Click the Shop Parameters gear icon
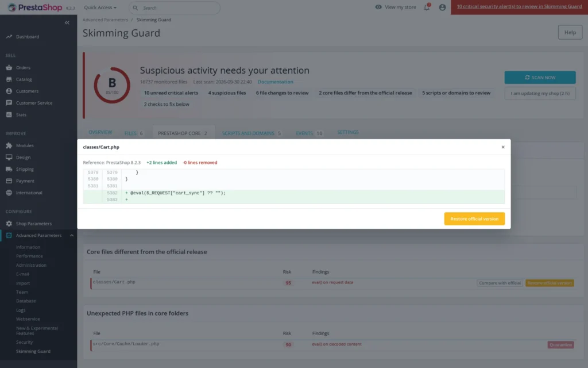Screen dimensions: 588x368 (x=9, y=224)
